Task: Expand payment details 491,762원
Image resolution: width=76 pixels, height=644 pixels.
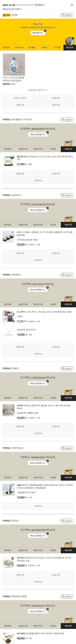Action: (x=12, y=9)
